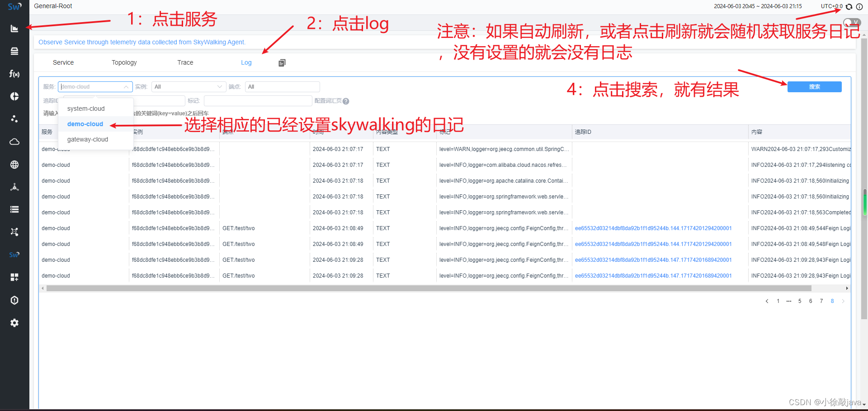Open the list rows sidebar icon
The width and height of the screenshot is (868, 411).
tap(14, 209)
